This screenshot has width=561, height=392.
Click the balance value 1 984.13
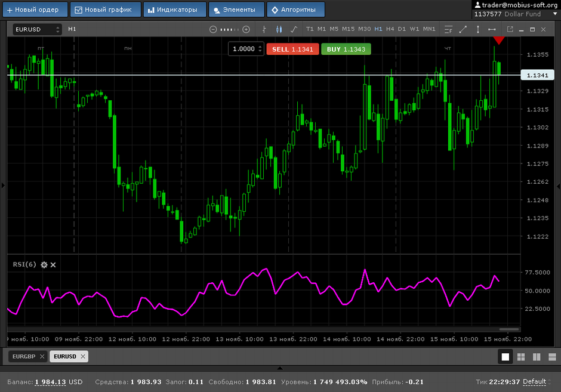pyautogui.click(x=51, y=382)
